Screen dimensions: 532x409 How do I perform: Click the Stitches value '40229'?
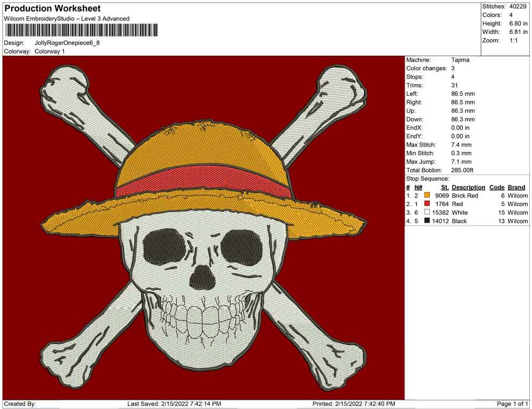click(x=517, y=6)
